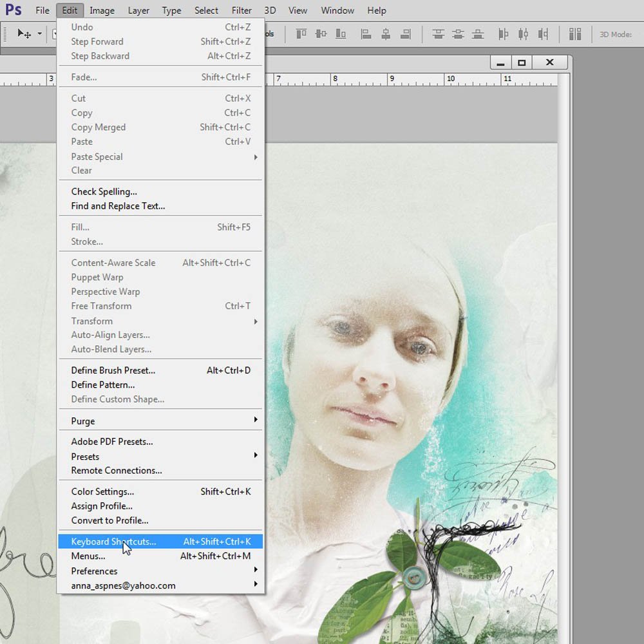Choose Check Spelling... in the Edit menu
The width and height of the screenshot is (644, 644).
coord(160,191)
